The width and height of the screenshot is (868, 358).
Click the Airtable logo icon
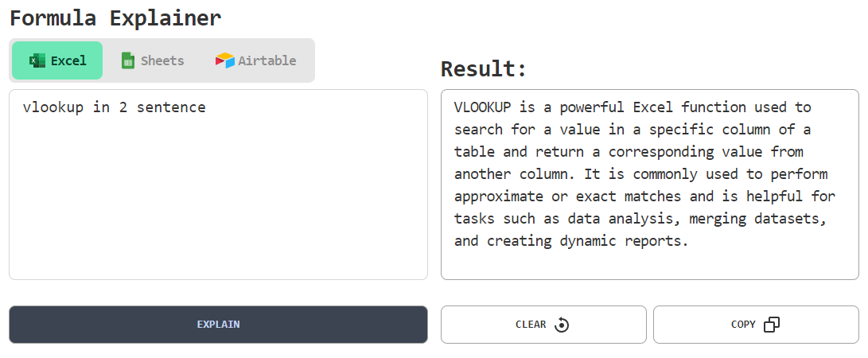225,60
